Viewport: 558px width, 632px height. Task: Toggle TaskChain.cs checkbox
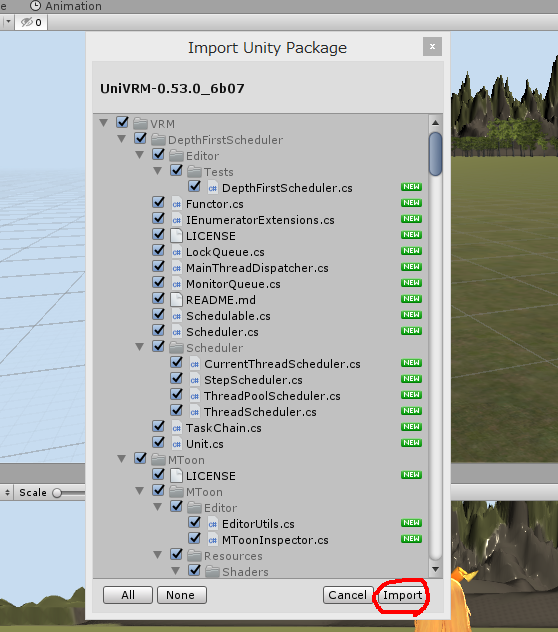[x=158, y=426]
